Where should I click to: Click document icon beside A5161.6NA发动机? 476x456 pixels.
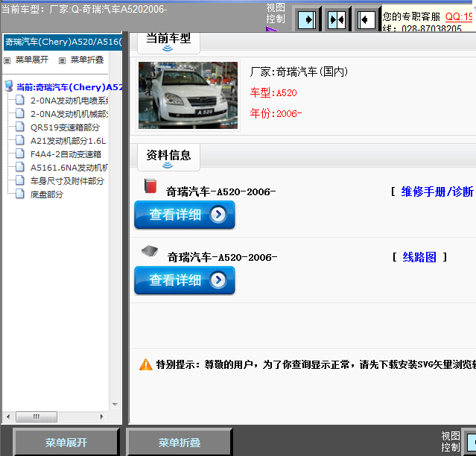(x=19, y=167)
